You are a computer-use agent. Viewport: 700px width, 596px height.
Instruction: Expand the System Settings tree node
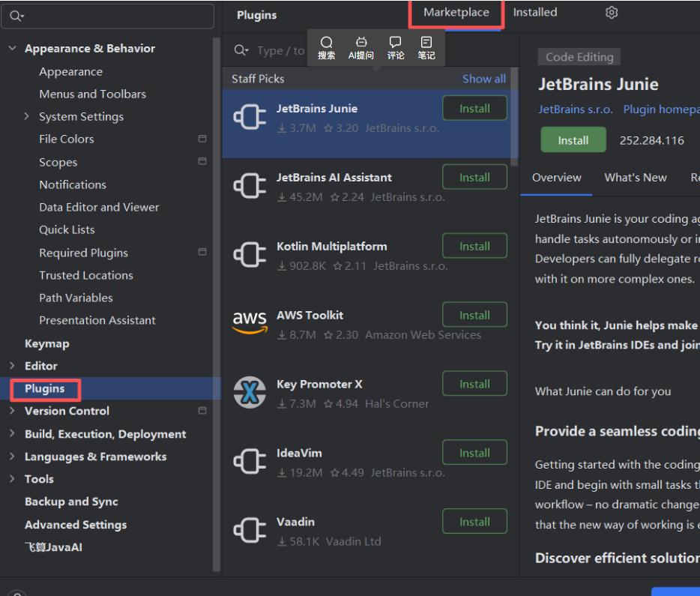(26, 116)
